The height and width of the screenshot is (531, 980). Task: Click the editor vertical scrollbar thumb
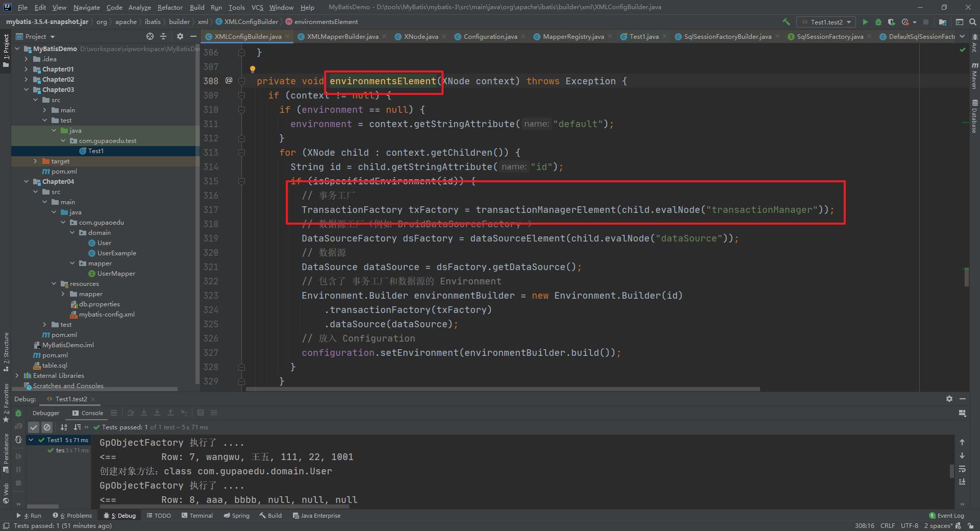(x=966, y=277)
